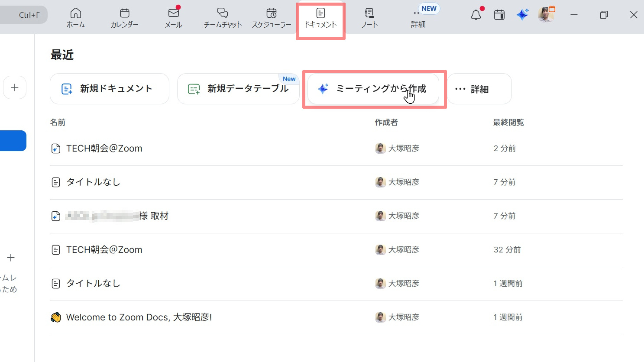Click doc icon of タイトルなし 7 分前 row
Screen dimensions: 644x362
tap(56, 182)
